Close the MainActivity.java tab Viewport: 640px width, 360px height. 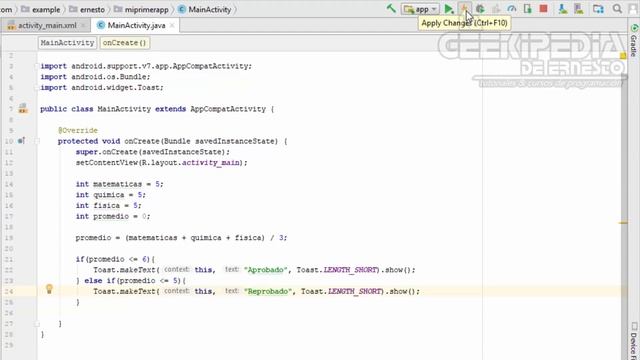click(172, 25)
